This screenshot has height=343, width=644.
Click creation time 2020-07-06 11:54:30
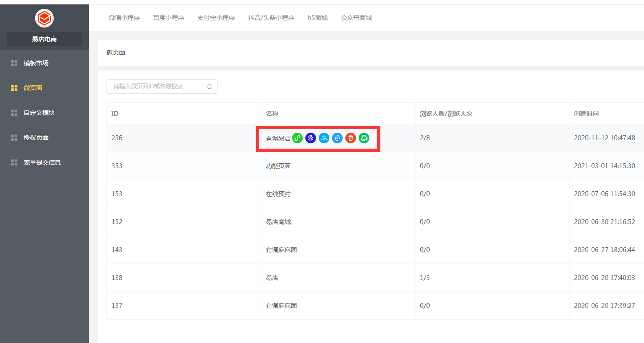tap(604, 194)
